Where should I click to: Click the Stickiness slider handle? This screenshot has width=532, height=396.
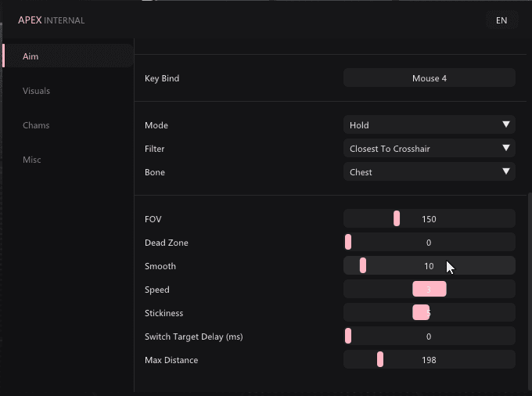(x=421, y=312)
